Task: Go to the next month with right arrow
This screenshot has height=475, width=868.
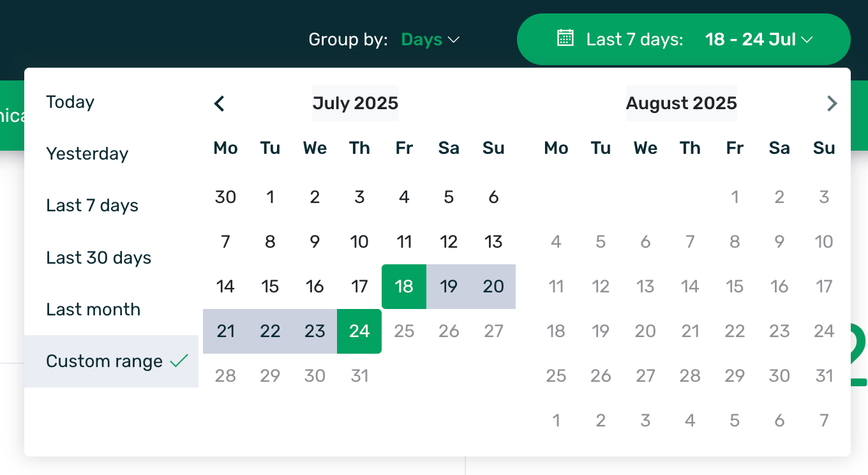Action: pyautogui.click(x=832, y=103)
